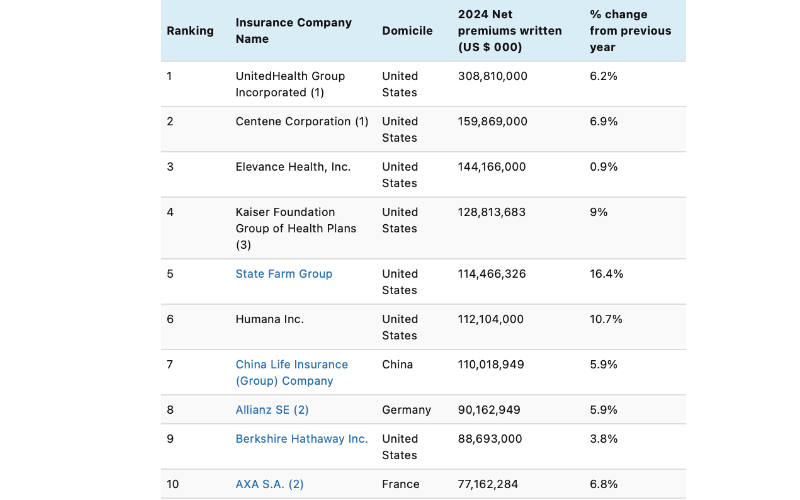Click the Elevance Health, Inc. cell
Screen dimensions: 800x500
[293, 167]
